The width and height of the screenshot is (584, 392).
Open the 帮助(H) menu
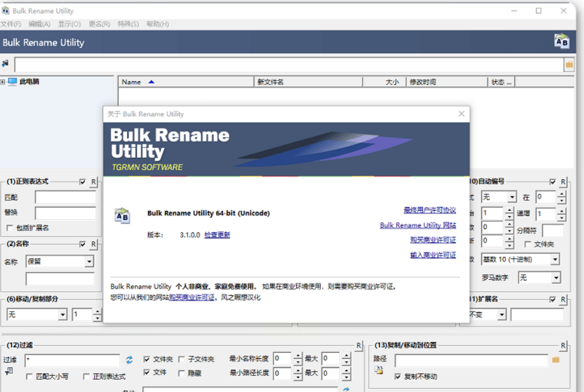pos(157,24)
